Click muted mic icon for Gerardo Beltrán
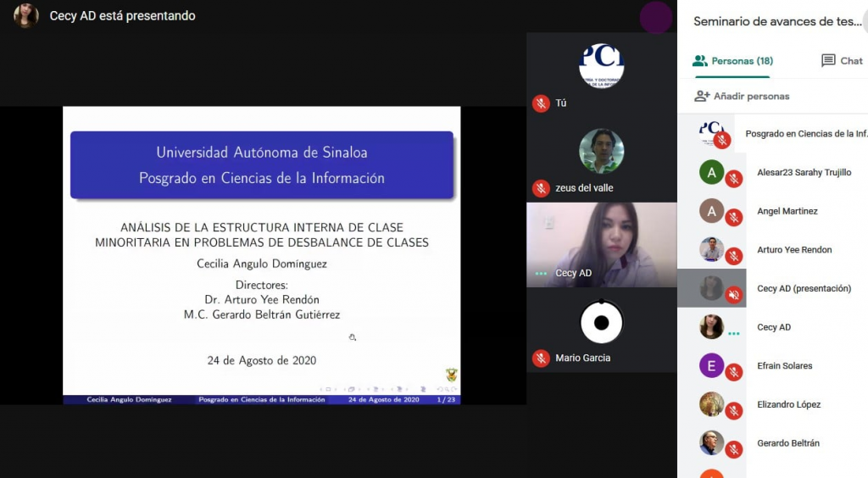Screen dimensions: 868x478 (734, 450)
